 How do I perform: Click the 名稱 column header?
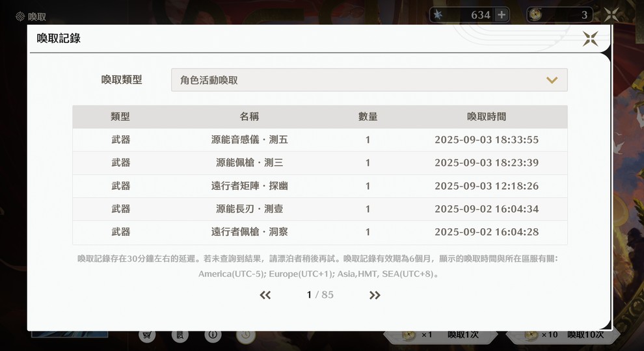pos(249,116)
